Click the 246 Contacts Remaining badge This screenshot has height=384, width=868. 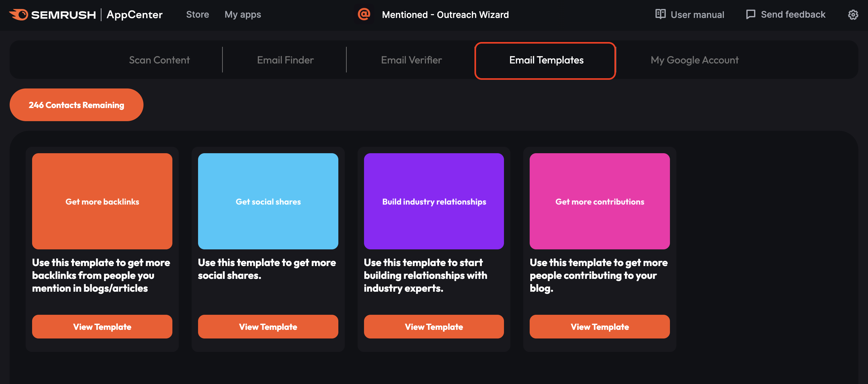point(76,105)
